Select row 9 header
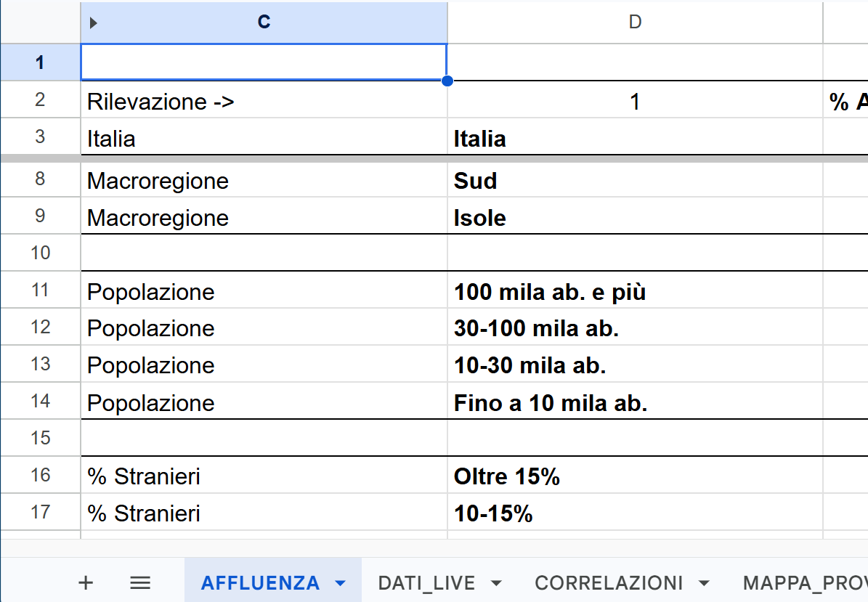The width and height of the screenshot is (868, 602). pyautogui.click(x=40, y=216)
